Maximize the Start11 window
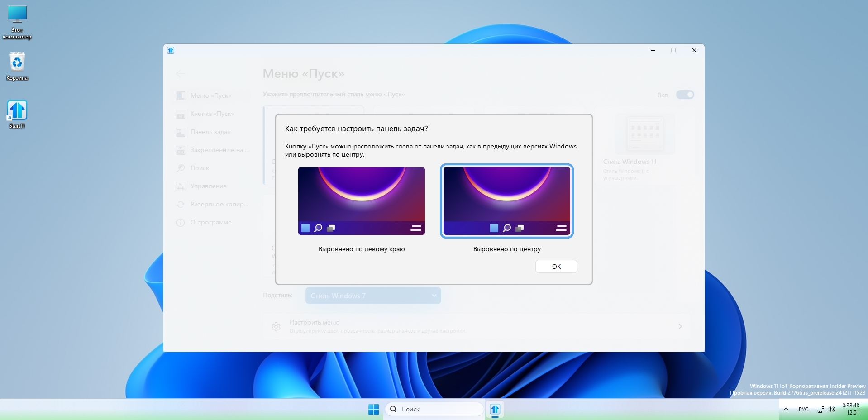The height and width of the screenshot is (420, 868). (673, 50)
